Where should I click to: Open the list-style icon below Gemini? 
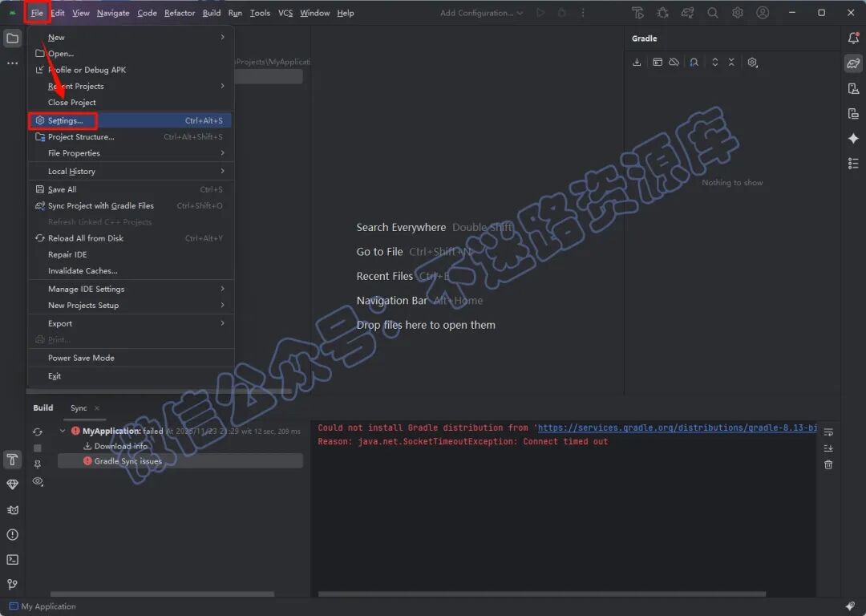[x=853, y=163]
